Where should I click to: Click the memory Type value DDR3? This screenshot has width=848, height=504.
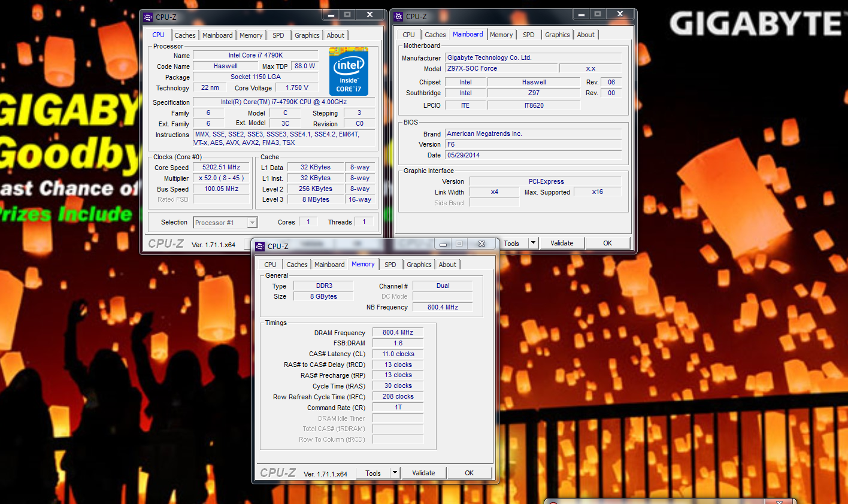pyautogui.click(x=324, y=286)
